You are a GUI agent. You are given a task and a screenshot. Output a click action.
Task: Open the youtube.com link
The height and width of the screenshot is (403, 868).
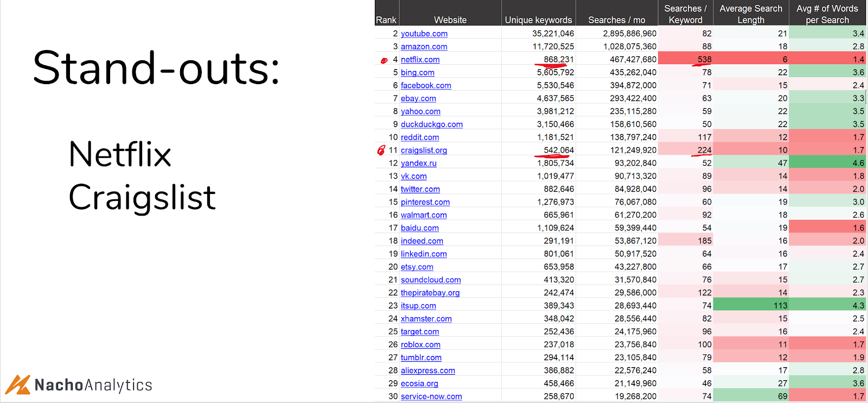(424, 34)
